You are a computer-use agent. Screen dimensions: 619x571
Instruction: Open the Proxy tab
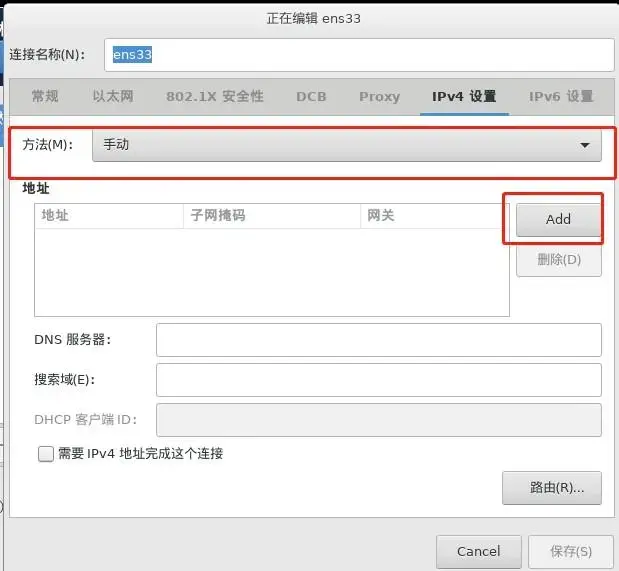click(379, 96)
